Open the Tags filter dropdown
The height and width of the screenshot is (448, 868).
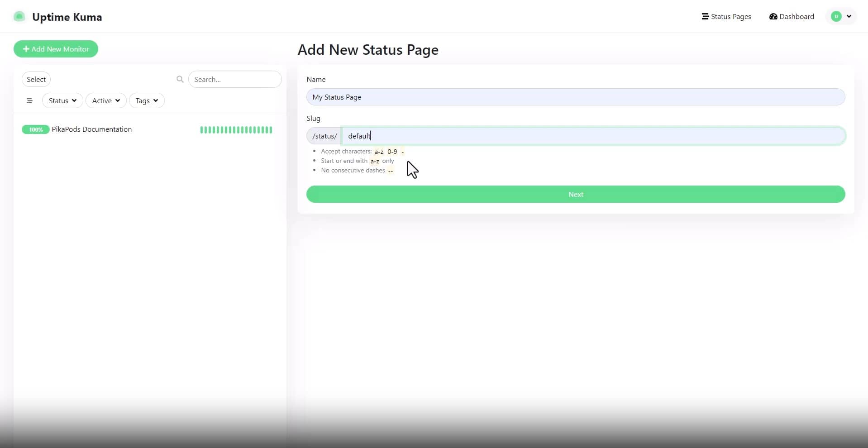[x=147, y=100]
